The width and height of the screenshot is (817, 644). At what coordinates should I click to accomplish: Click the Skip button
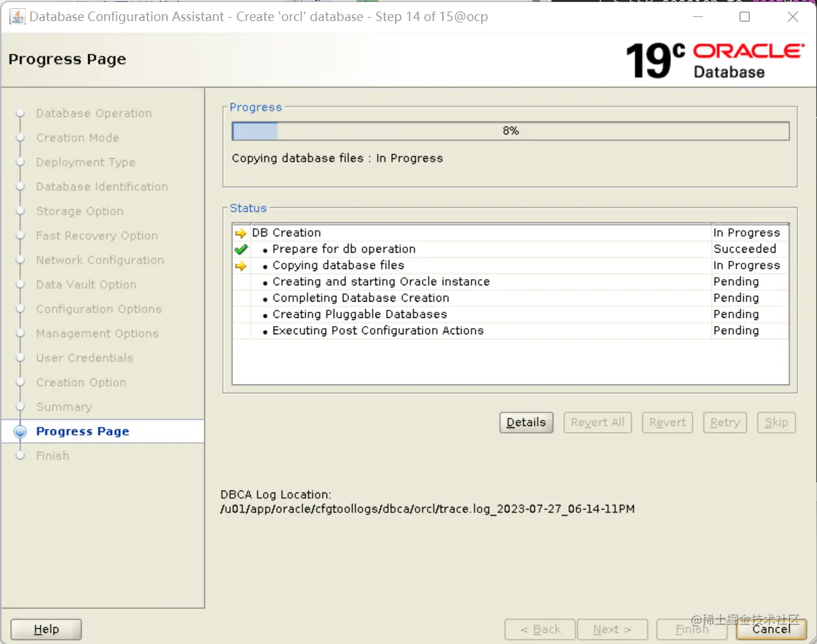[776, 423]
